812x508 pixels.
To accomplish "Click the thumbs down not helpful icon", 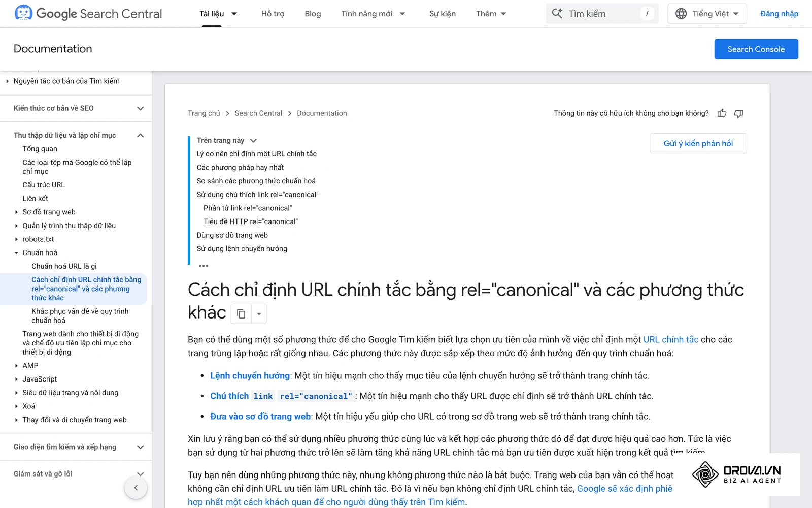I will pyautogui.click(x=738, y=113).
